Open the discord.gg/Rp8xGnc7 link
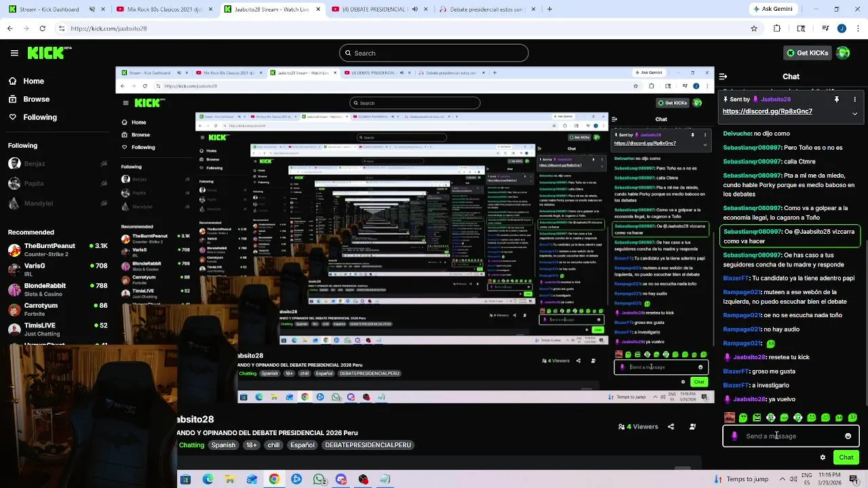Viewport: 868px width, 488px height. click(x=767, y=111)
